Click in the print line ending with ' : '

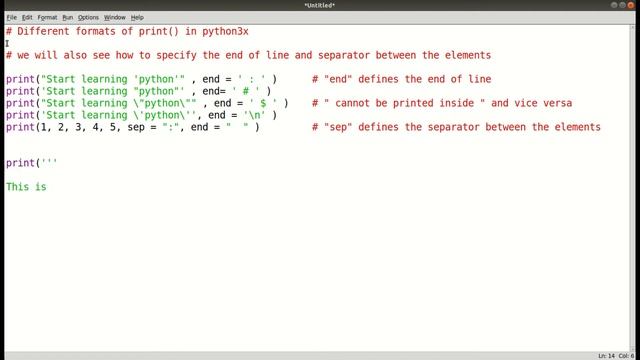click(x=141, y=79)
